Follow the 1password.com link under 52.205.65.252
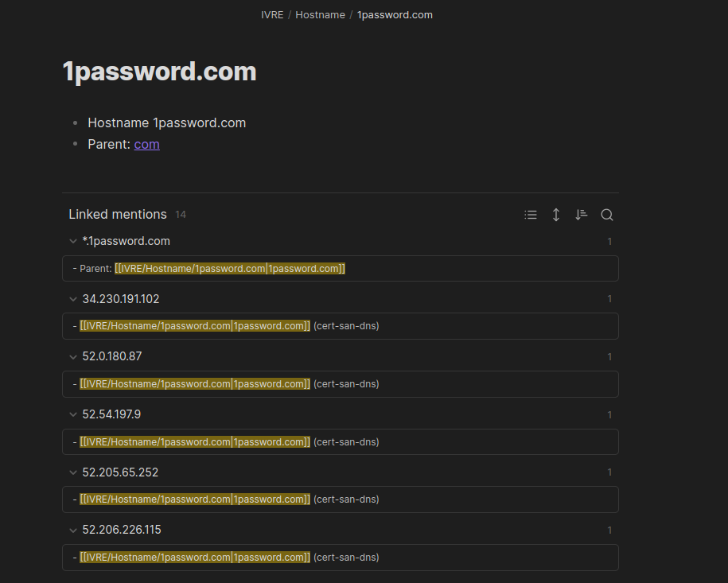 [194, 499]
